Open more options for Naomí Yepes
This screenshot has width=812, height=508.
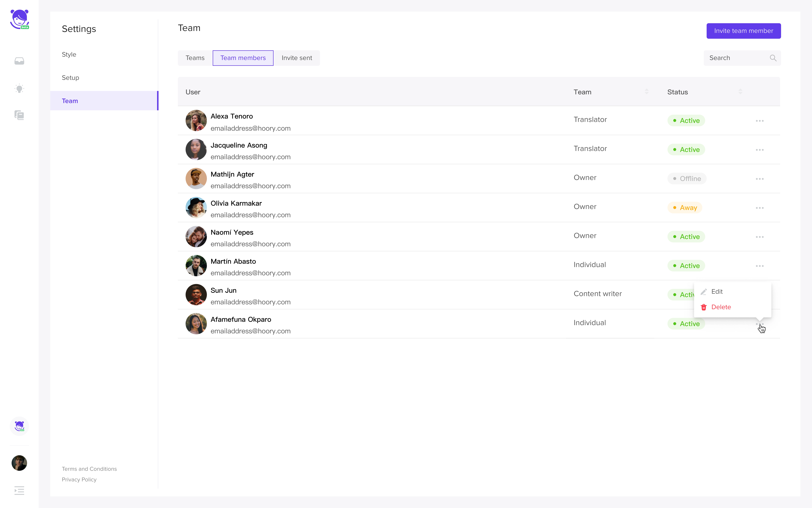pyautogui.click(x=760, y=237)
